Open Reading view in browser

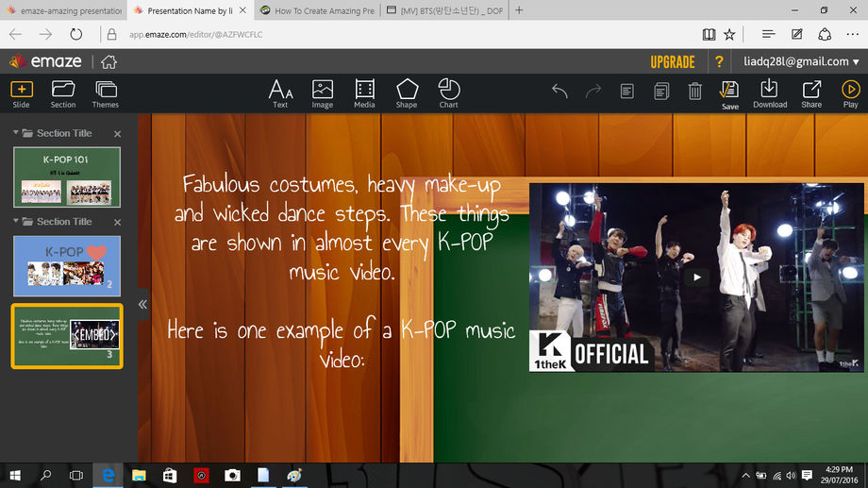click(709, 34)
